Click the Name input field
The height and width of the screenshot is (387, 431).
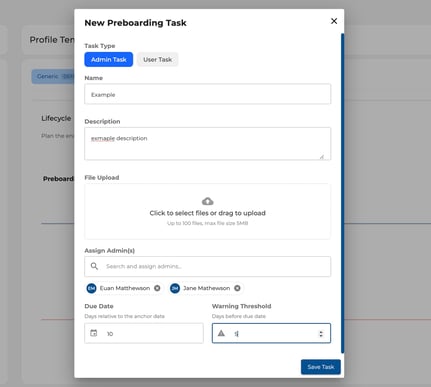207,94
